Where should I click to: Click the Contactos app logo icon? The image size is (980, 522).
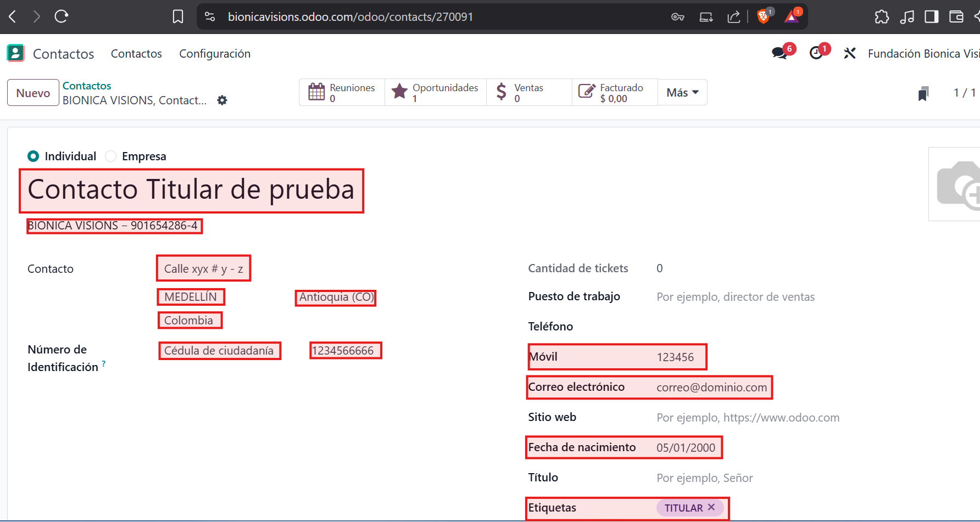(15, 53)
